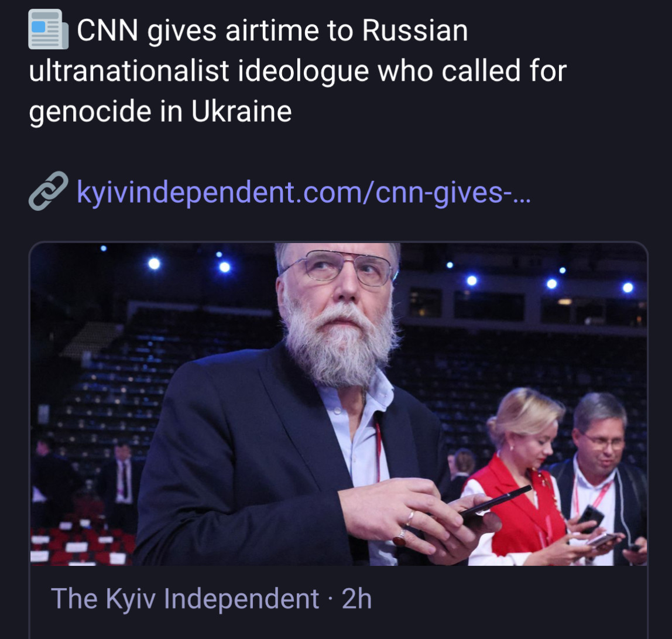Click the 'genocide in Ukraine' text line

[x=160, y=111]
